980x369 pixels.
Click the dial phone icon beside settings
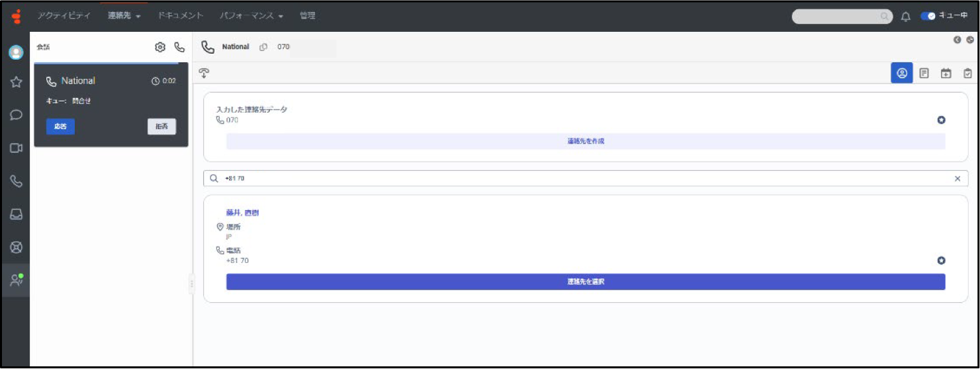click(179, 47)
